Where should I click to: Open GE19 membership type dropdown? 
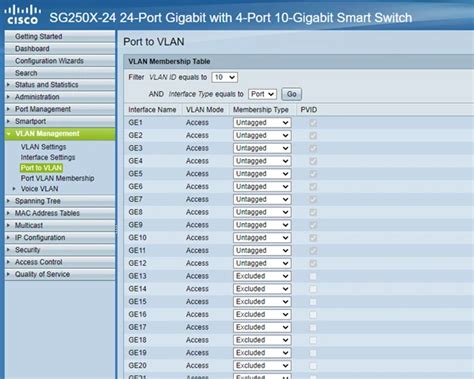(262, 353)
